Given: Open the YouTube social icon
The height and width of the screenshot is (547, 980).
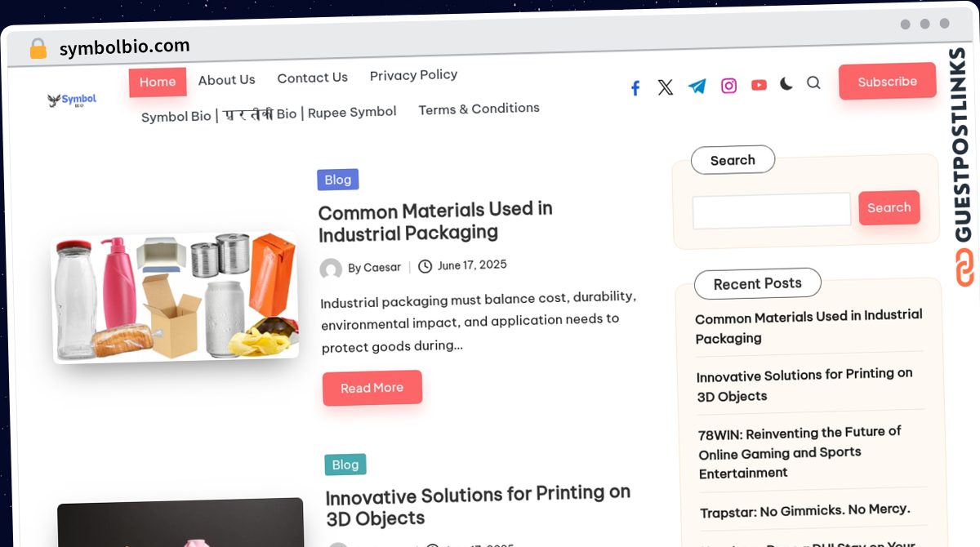Looking at the screenshot, I should point(759,85).
